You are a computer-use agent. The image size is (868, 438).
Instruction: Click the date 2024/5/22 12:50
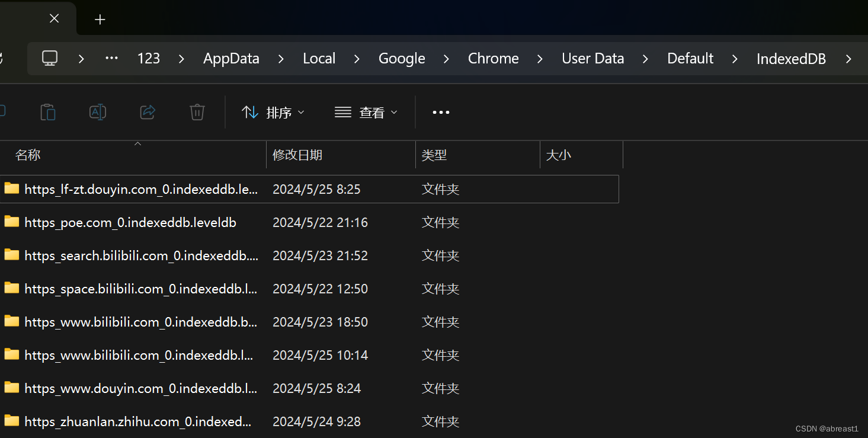click(320, 289)
